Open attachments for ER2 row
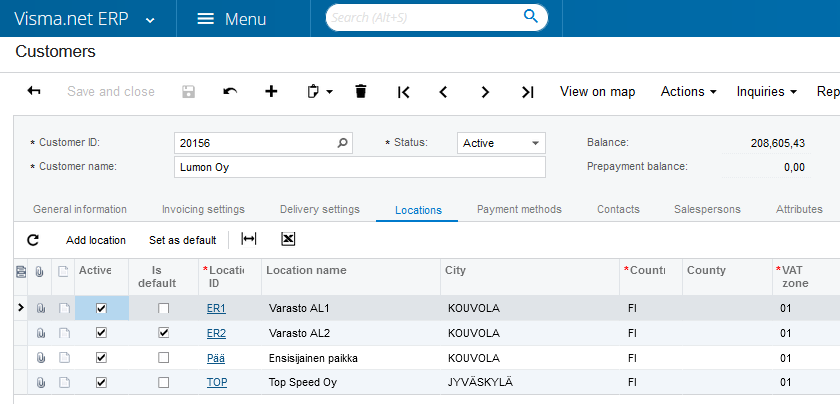Image resolution: width=840 pixels, height=404 pixels. tap(40, 333)
